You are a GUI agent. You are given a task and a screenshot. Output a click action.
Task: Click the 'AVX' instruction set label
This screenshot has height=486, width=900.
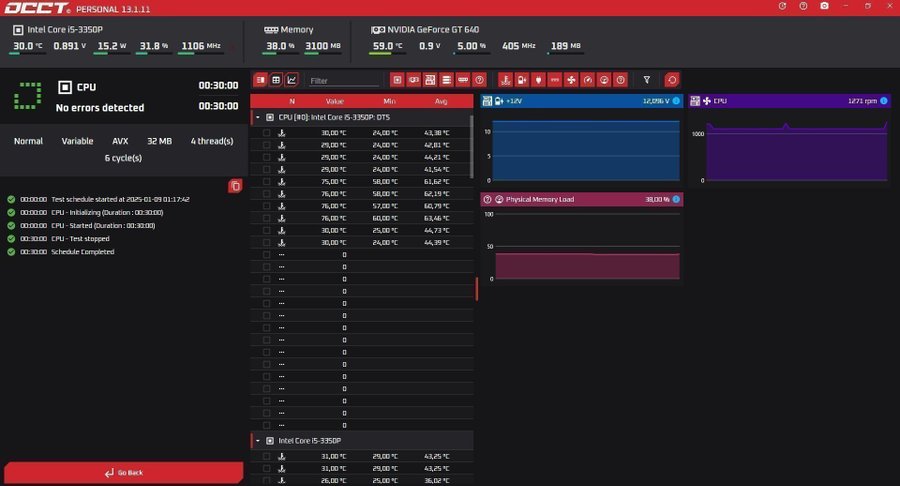(120, 141)
